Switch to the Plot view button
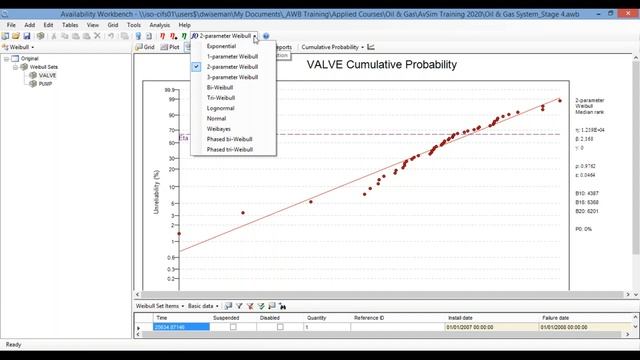640x360 pixels. [170, 47]
